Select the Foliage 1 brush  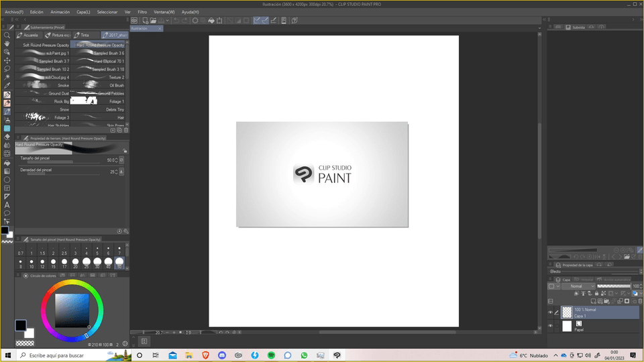pyautogui.click(x=98, y=101)
